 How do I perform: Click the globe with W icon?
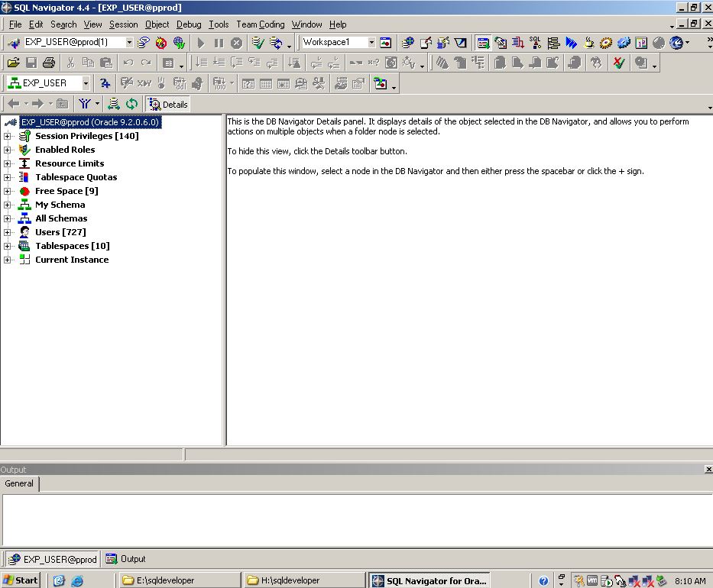coord(179,44)
